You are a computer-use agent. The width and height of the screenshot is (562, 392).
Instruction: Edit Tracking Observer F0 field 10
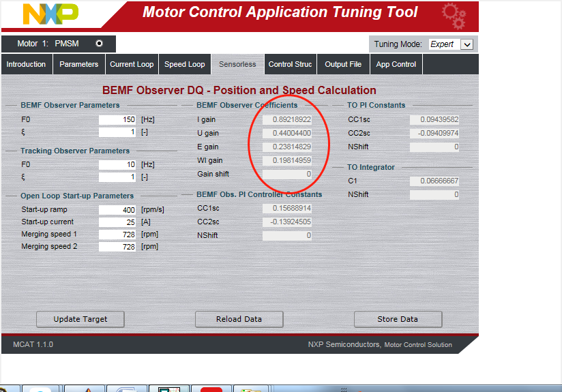tap(117, 164)
